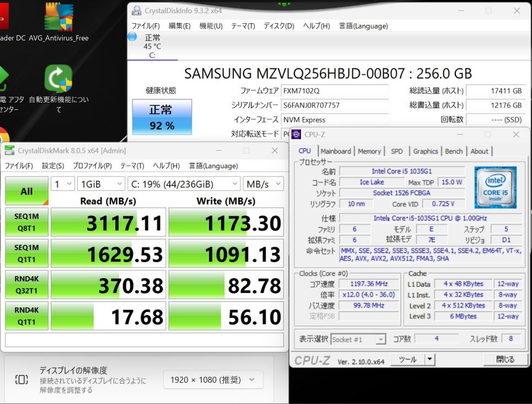Click the serial number field S6FANJ0R707757

(335, 105)
